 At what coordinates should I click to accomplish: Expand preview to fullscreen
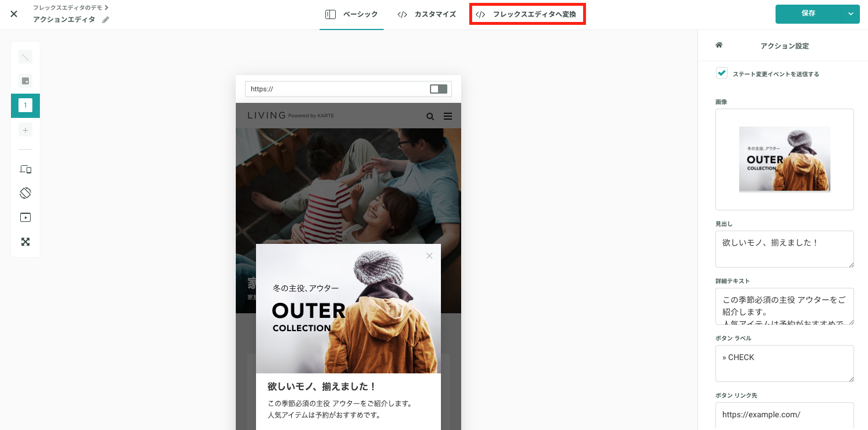coord(25,242)
